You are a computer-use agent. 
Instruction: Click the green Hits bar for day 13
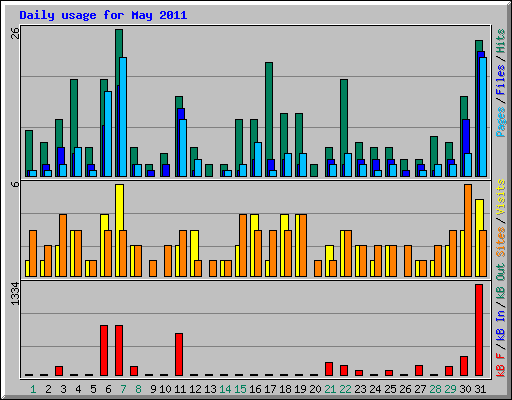click(x=209, y=170)
